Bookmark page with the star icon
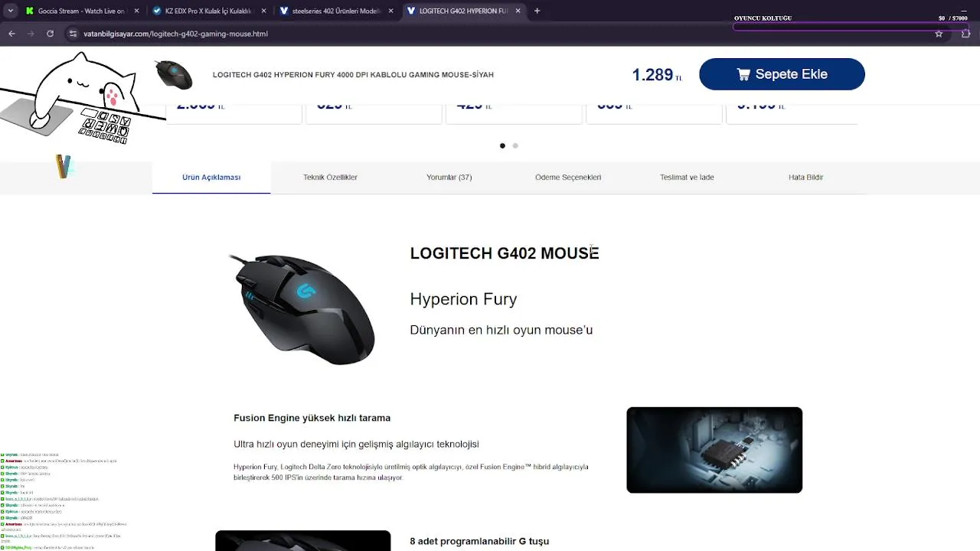The height and width of the screenshot is (551, 980). coord(939,34)
